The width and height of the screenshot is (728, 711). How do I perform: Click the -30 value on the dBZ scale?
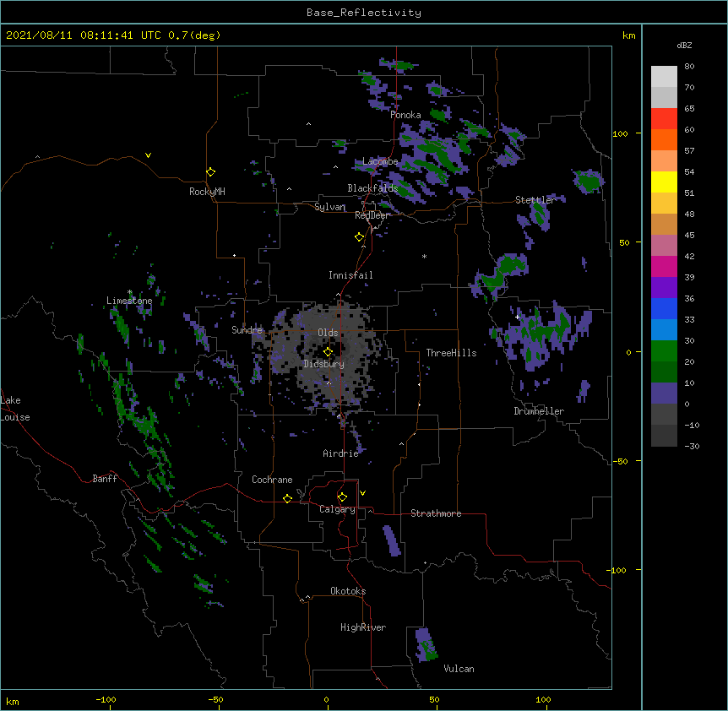[x=692, y=446]
